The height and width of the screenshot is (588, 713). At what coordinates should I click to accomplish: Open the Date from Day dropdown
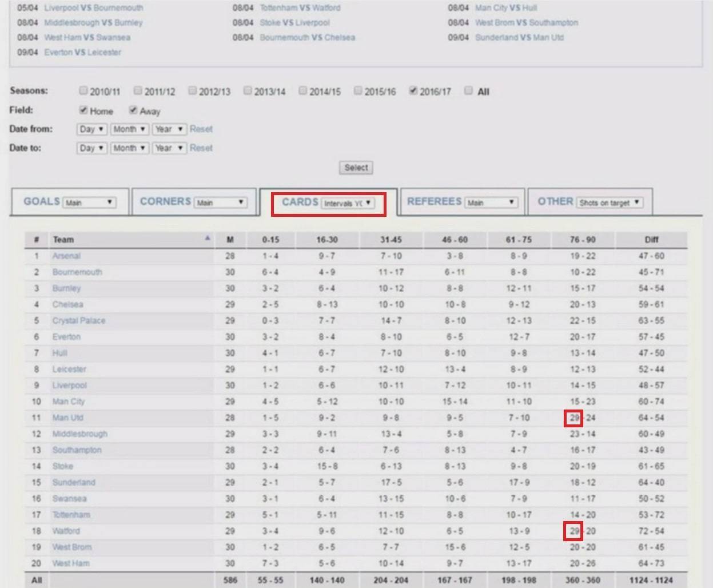(x=91, y=129)
